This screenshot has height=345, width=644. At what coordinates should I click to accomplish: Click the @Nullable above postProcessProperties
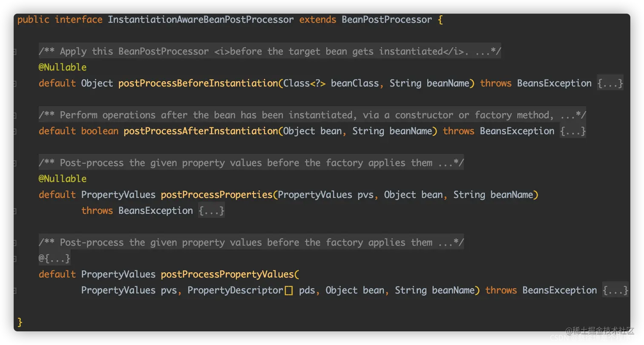pos(63,179)
